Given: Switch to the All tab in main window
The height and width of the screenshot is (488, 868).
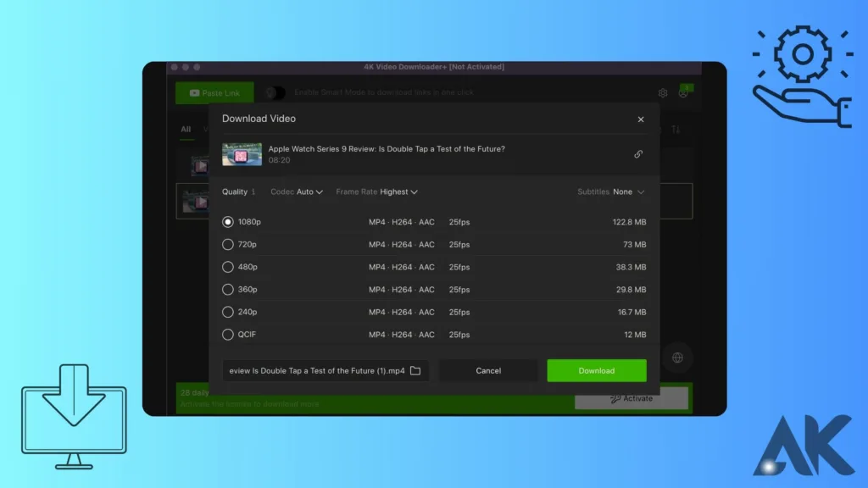Looking at the screenshot, I should click(x=186, y=130).
